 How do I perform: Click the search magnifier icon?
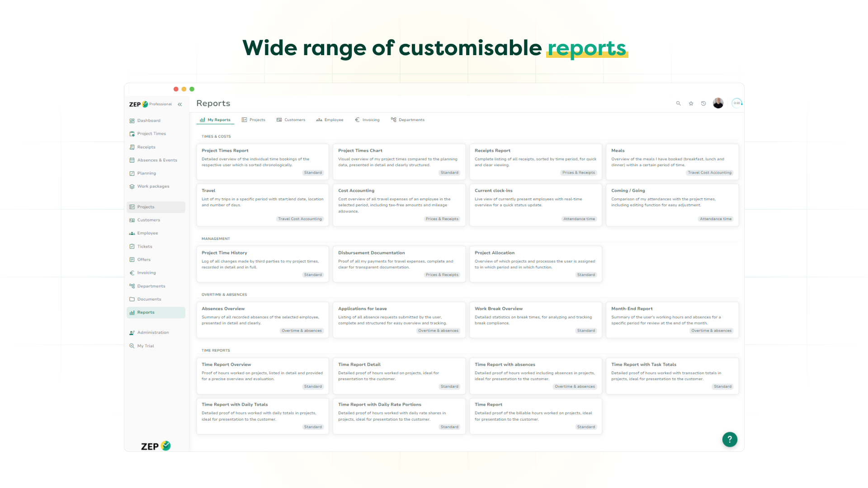tap(678, 103)
